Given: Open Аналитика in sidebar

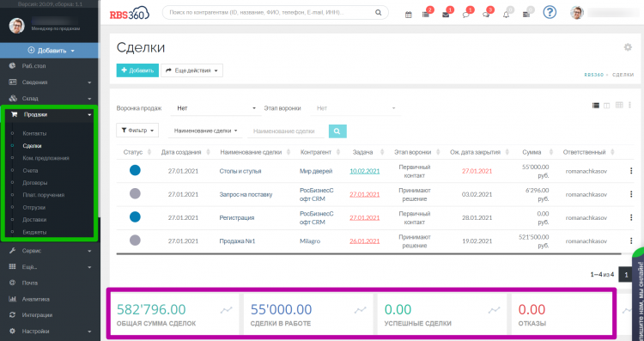Looking at the screenshot, I should click(x=36, y=299).
